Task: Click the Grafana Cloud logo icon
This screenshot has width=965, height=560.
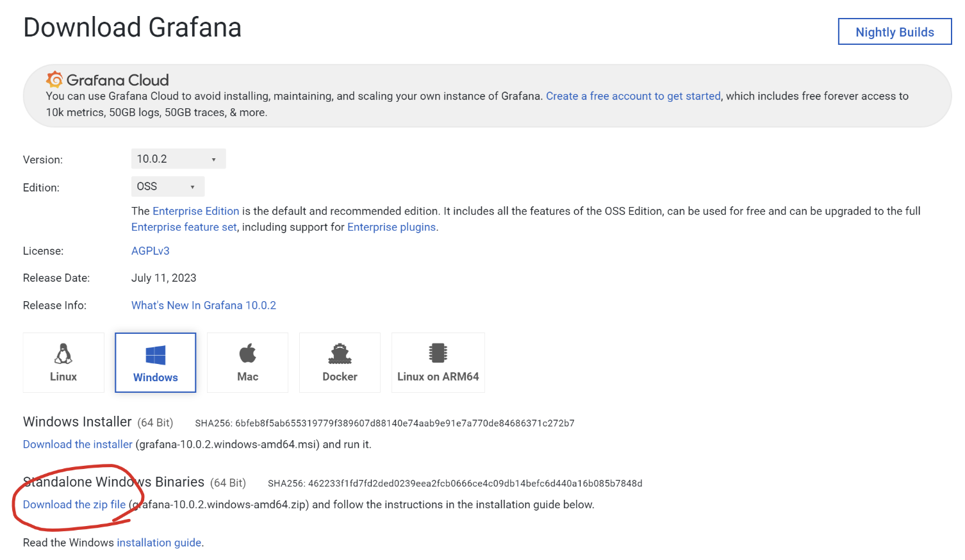Action: (x=54, y=79)
